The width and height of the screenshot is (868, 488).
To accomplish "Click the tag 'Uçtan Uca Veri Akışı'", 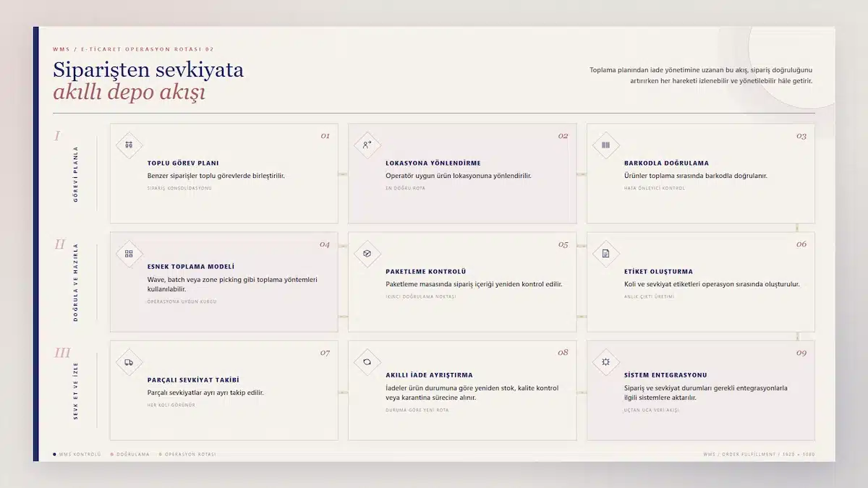I will click(x=652, y=410).
